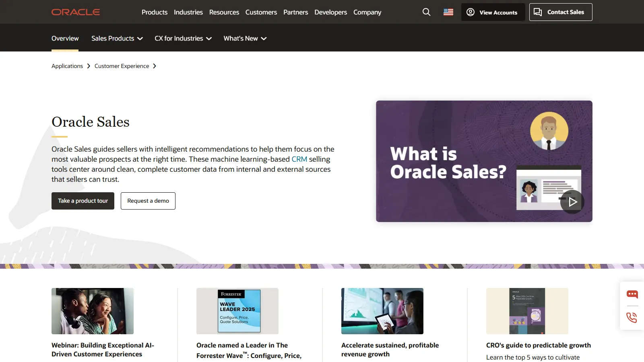Expand the Sales Products dropdown
Screen dimensions: 644x362
[117, 38]
